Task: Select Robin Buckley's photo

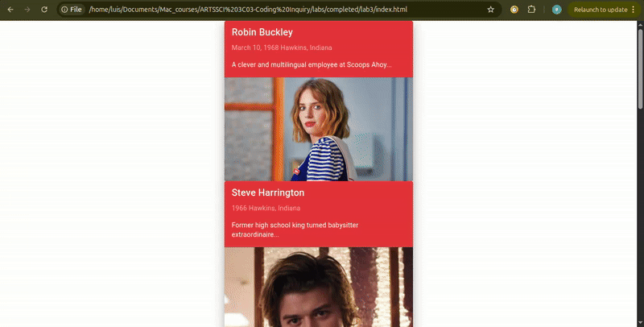Action: (x=318, y=129)
